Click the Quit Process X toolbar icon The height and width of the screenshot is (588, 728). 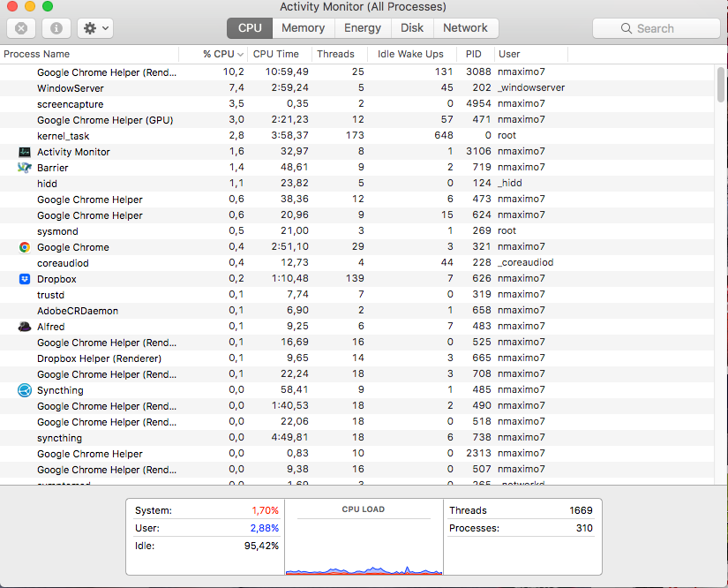click(x=20, y=27)
